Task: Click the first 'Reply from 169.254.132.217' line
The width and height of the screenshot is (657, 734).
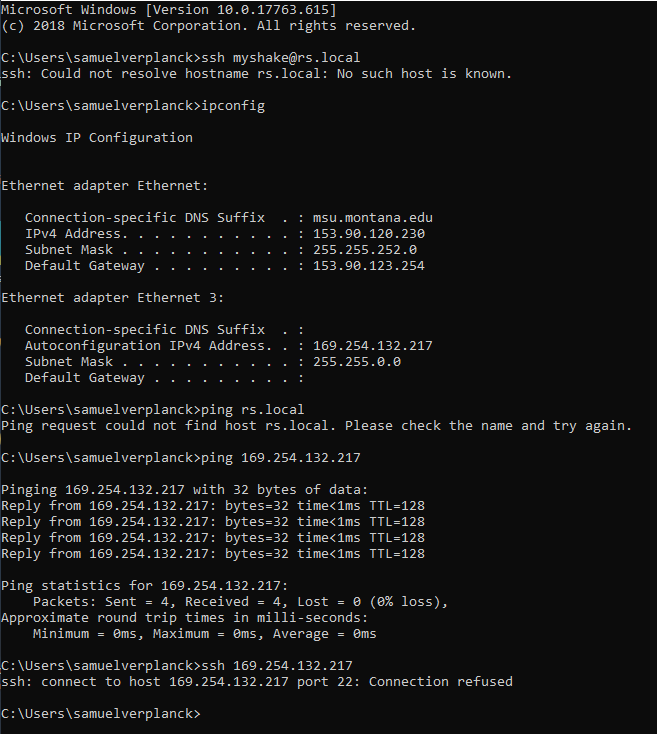Action: [x=213, y=506]
